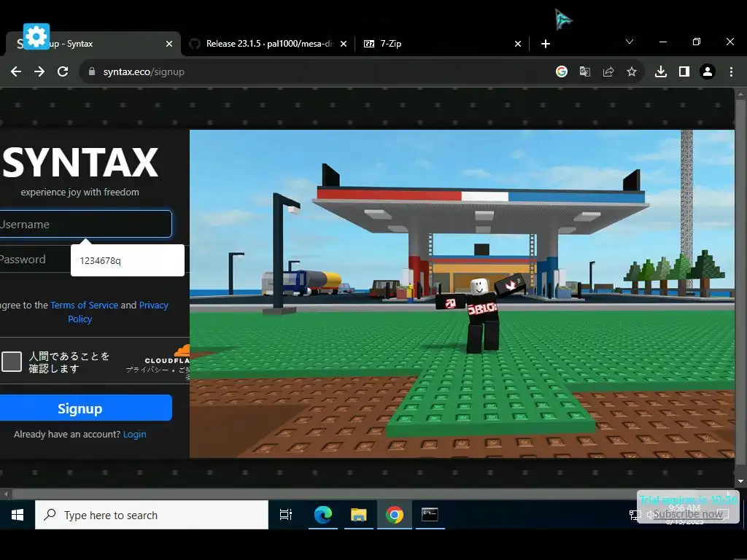This screenshot has height=560, width=747.
Task: Click the experience joy with freedom tagline
Action: pyautogui.click(x=80, y=192)
